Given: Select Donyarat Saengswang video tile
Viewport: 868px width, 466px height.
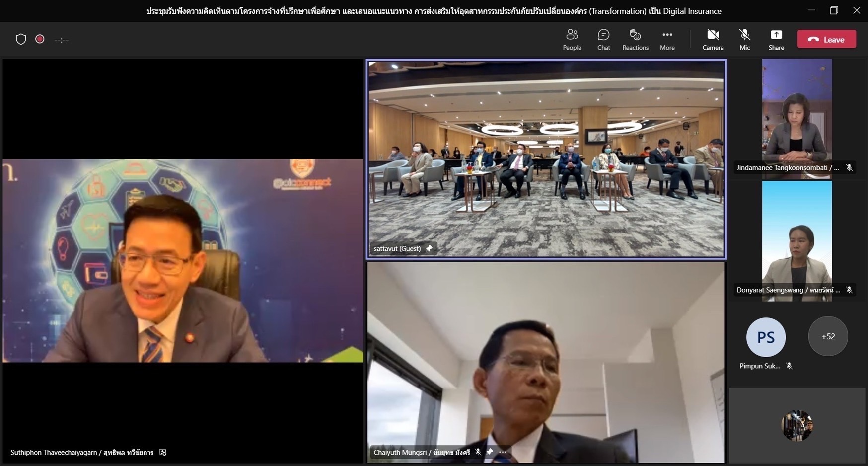Looking at the screenshot, I should 796,238.
